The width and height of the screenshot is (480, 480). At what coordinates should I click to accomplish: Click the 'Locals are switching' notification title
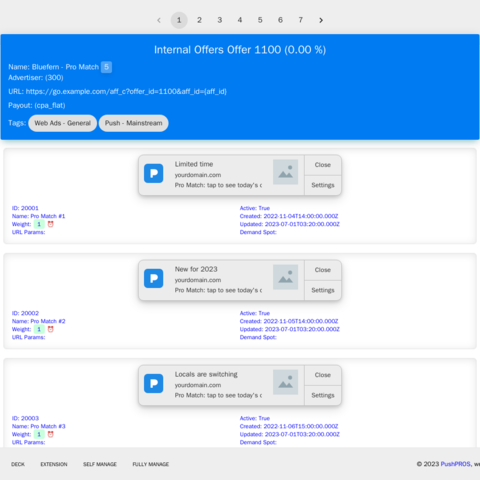(206, 374)
